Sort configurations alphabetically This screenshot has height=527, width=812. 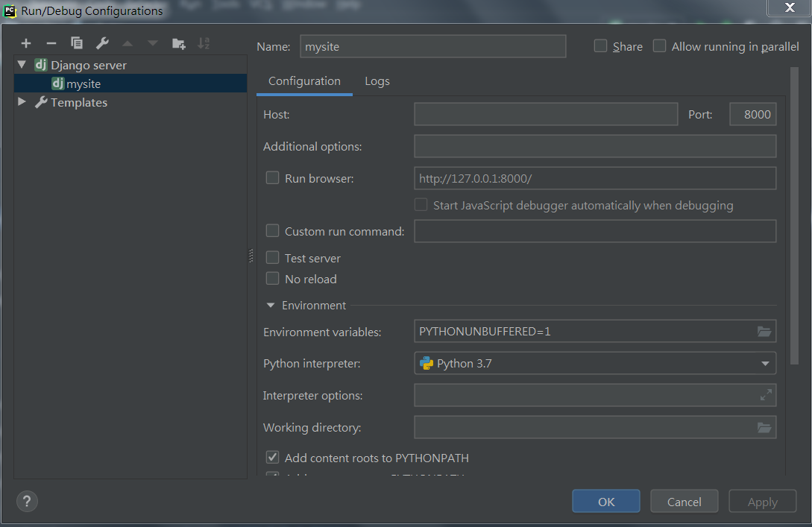tap(204, 43)
